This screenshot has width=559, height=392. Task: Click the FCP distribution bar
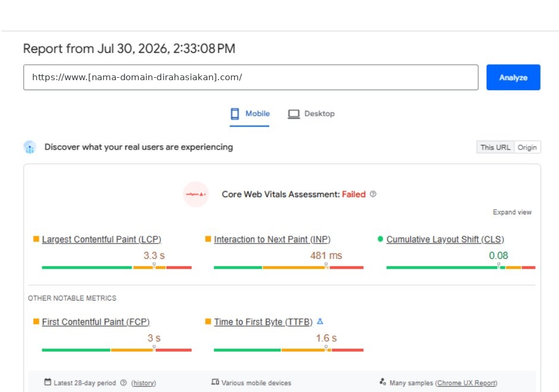[x=117, y=350]
